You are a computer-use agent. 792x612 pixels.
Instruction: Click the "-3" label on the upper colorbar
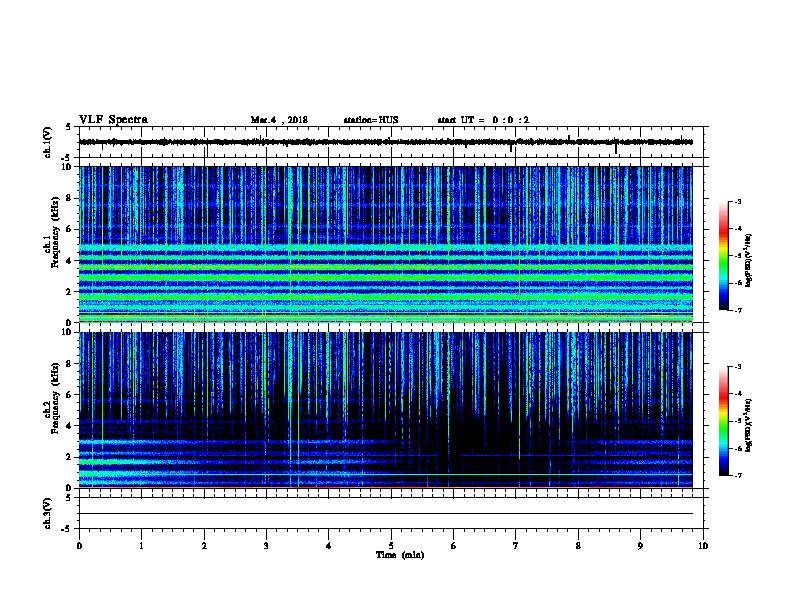(x=738, y=202)
